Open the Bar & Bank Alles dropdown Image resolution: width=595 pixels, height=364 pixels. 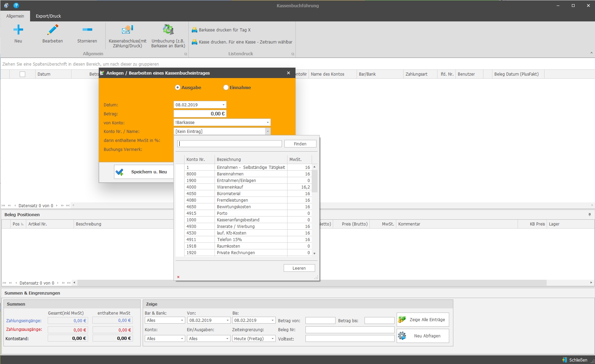182,320
